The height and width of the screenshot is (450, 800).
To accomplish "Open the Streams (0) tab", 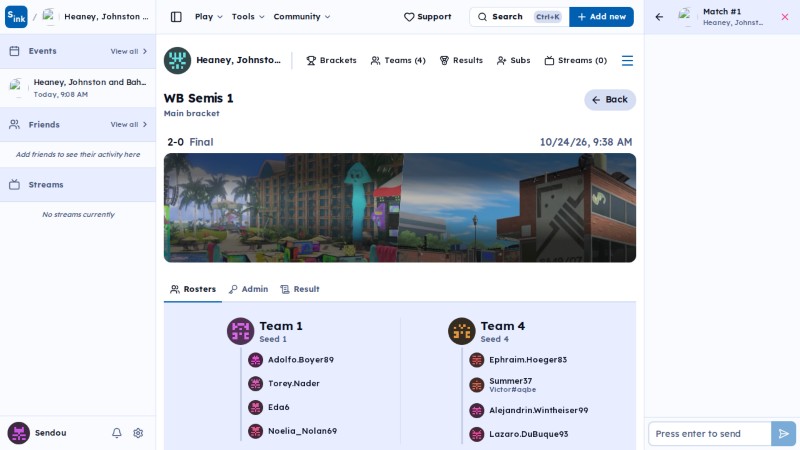I will [x=576, y=61].
